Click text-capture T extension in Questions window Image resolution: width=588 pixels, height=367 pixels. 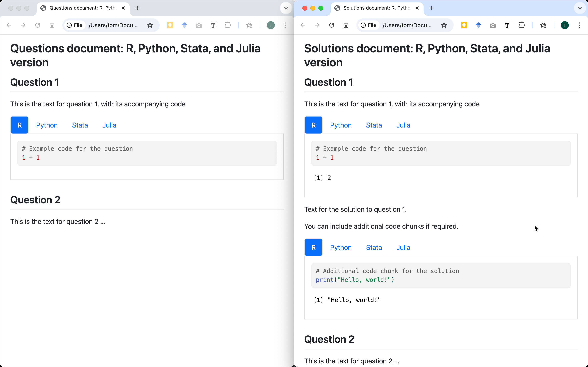(x=213, y=25)
